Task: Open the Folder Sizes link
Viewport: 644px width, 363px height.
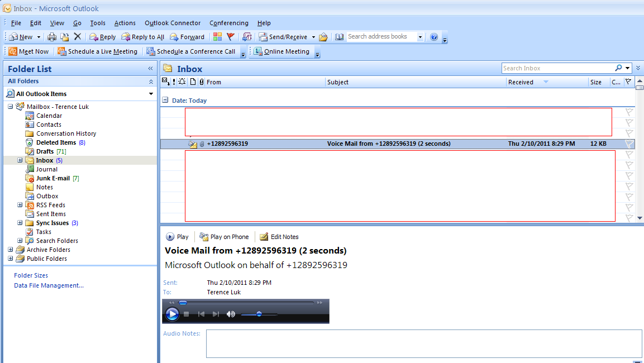Action: (31, 275)
